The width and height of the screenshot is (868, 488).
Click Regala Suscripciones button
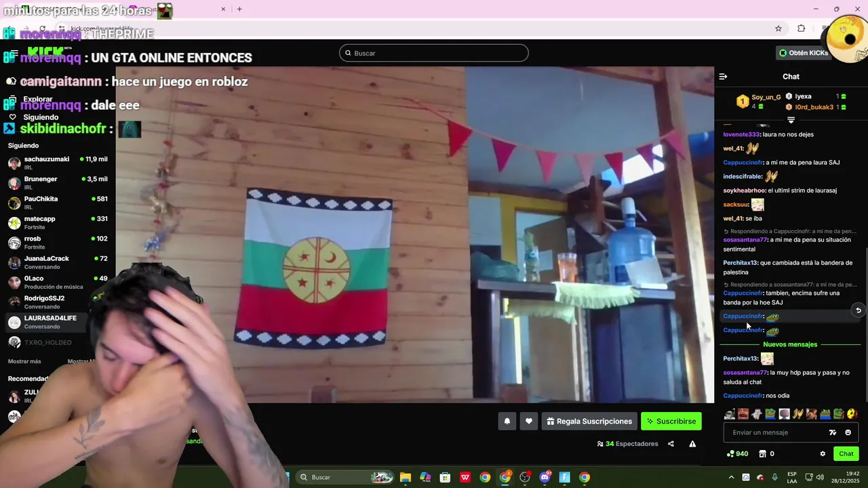click(589, 422)
